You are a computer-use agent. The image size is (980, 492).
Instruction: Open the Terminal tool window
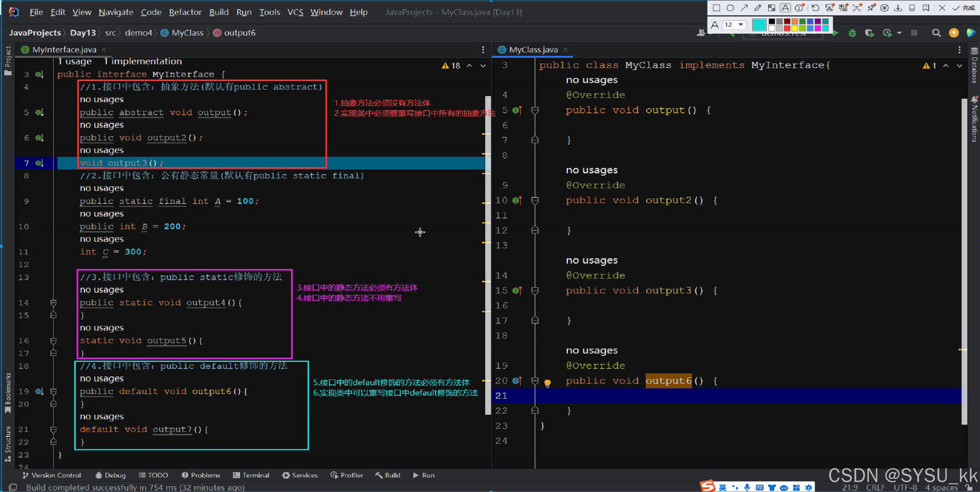pyautogui.click(x=251, y=475)
